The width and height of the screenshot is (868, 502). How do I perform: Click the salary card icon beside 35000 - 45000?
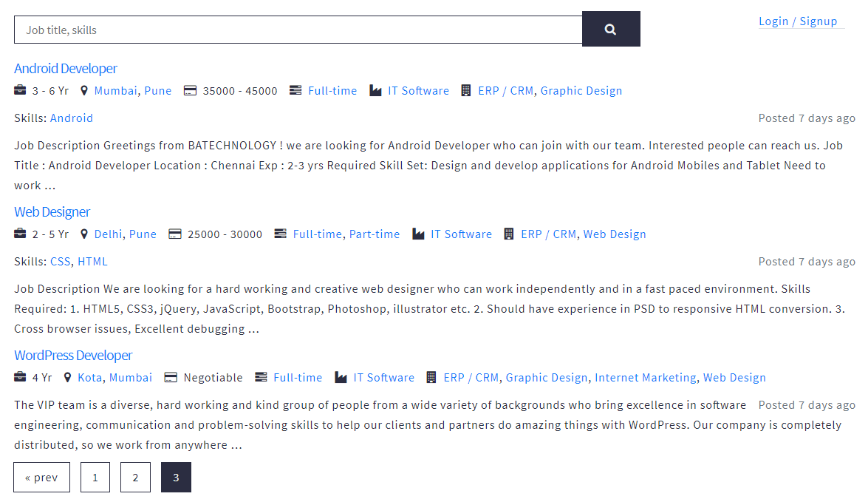coord(190,91)
